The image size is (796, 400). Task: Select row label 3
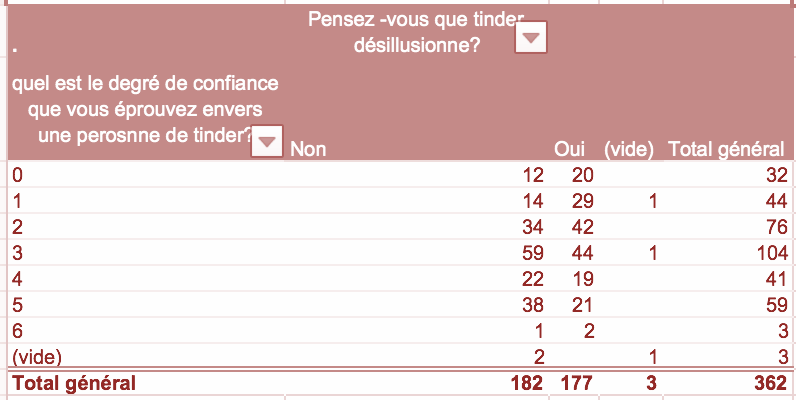[x=17, y=253]
